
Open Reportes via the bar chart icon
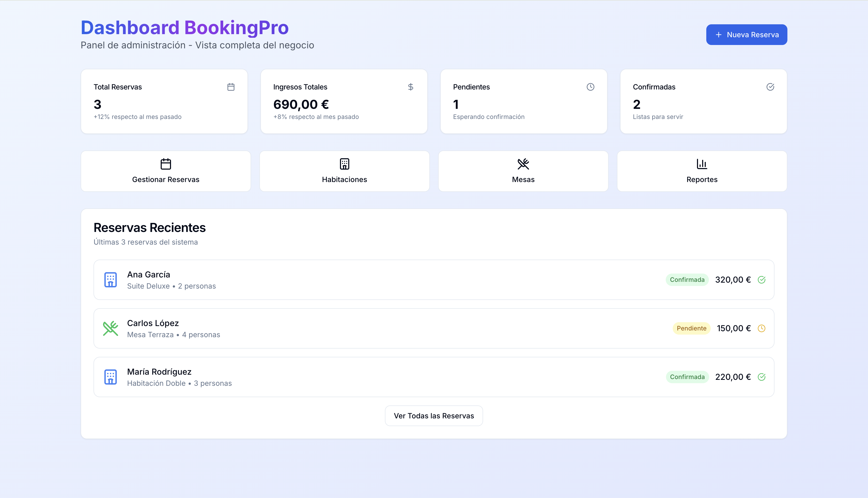tap(702, 164)
